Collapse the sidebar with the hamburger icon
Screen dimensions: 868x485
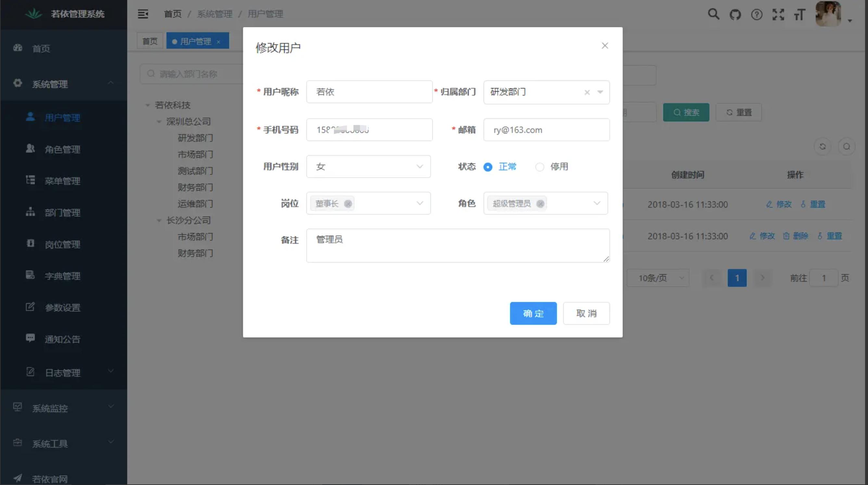[143, 14]
